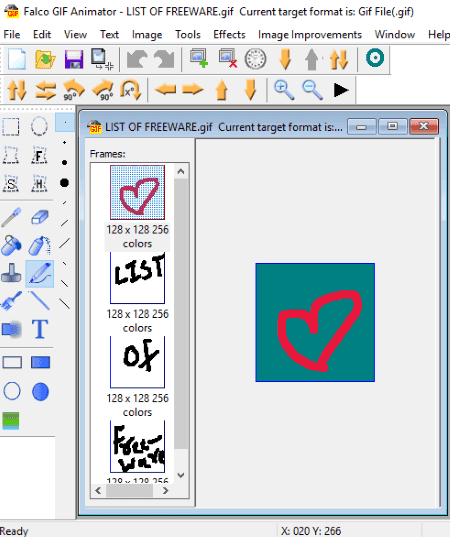Select the OF frame thumbnail

(137, 362)
